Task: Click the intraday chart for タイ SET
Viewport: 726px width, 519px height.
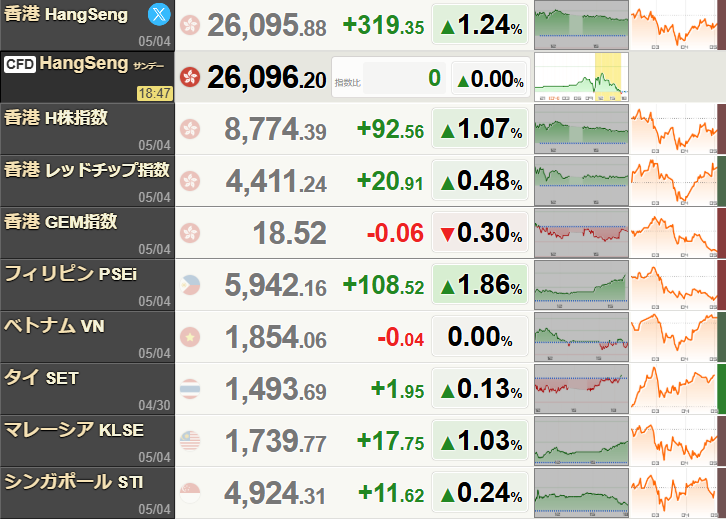Action: click(581, 388)
